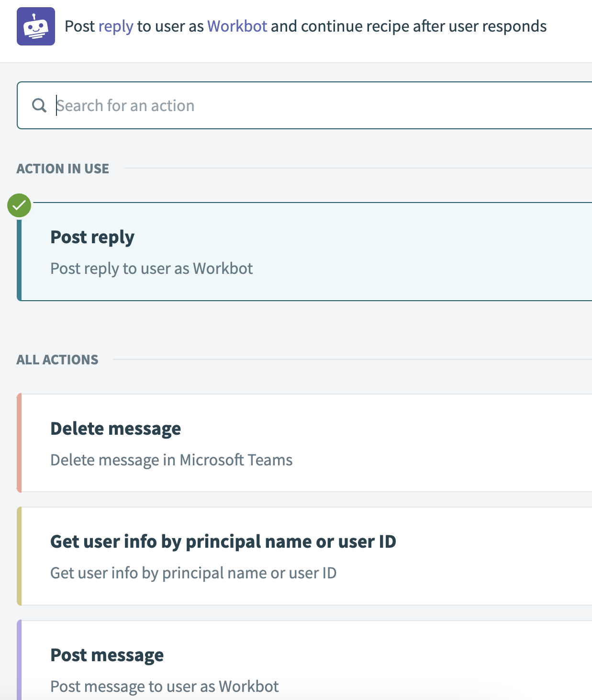Click red color bar on Delete message card
This screenshot has height=700, width=592.
pos(19,443)
